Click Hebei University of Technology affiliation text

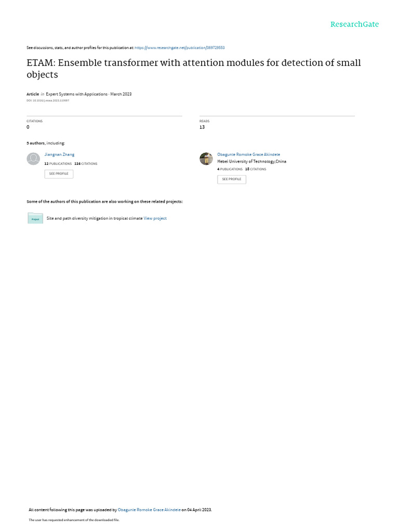point(252,162)
